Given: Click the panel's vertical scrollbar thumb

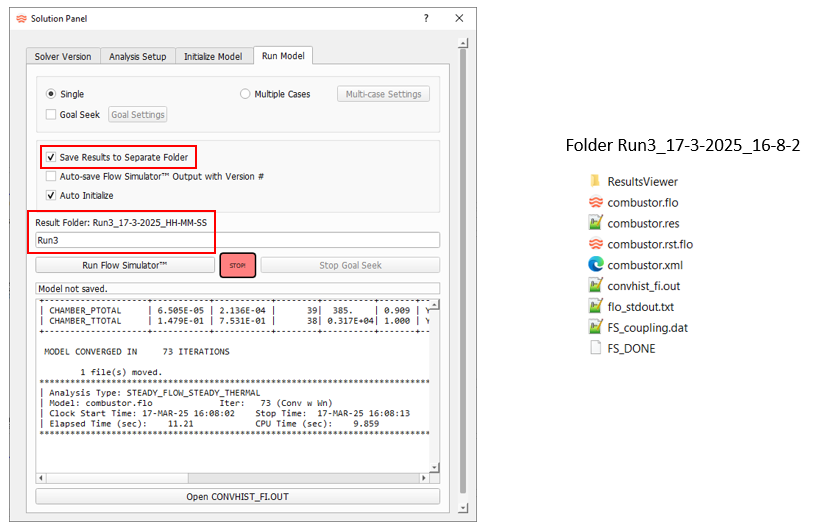Looking at the screenshot, I should point(463,271).
